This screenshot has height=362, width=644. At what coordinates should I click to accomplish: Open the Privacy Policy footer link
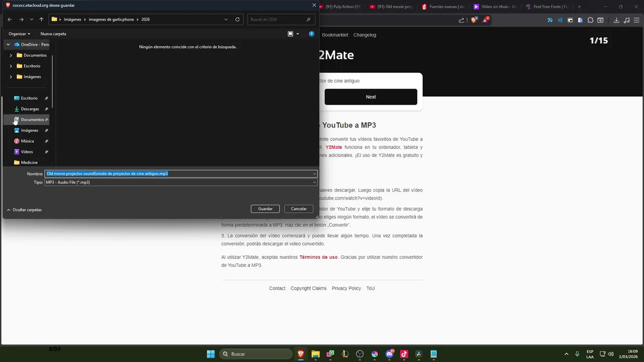(346, 288)
